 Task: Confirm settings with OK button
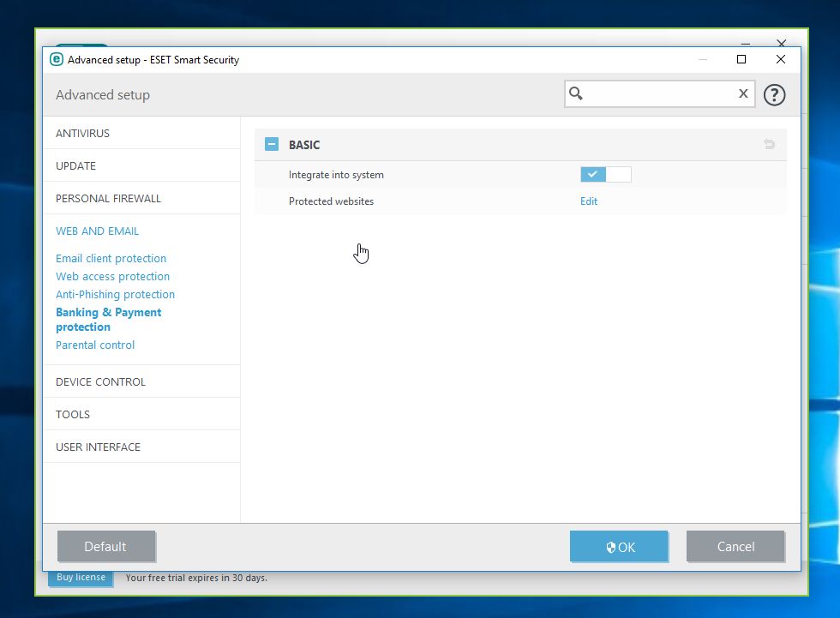(619, 546)
